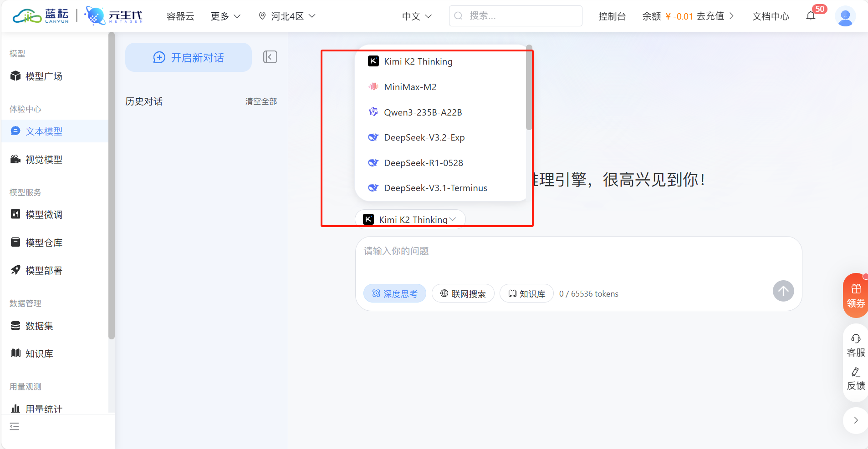This screenshot has width=868, height=449.
Task: Click the 数据集 database icon
Action: click(15, 325)
